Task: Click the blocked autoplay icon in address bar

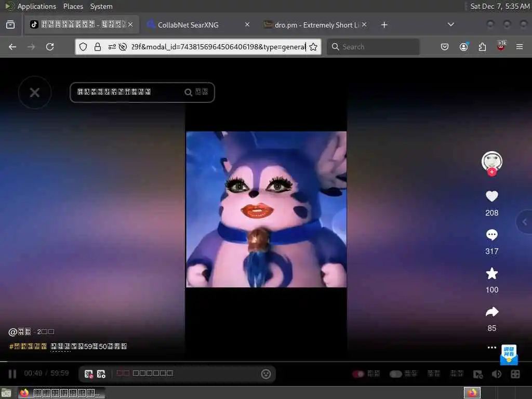Action: [x=123, y=47]
